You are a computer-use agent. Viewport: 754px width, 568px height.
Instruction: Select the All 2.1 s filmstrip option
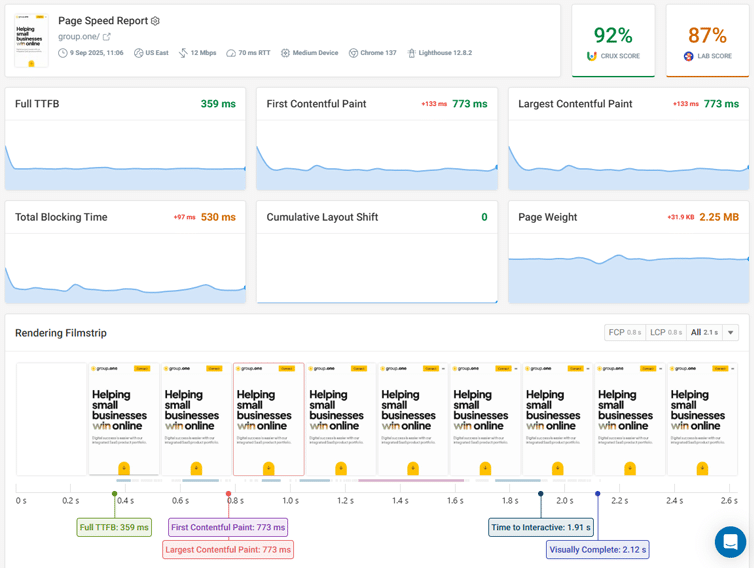[x=704, y=332]
